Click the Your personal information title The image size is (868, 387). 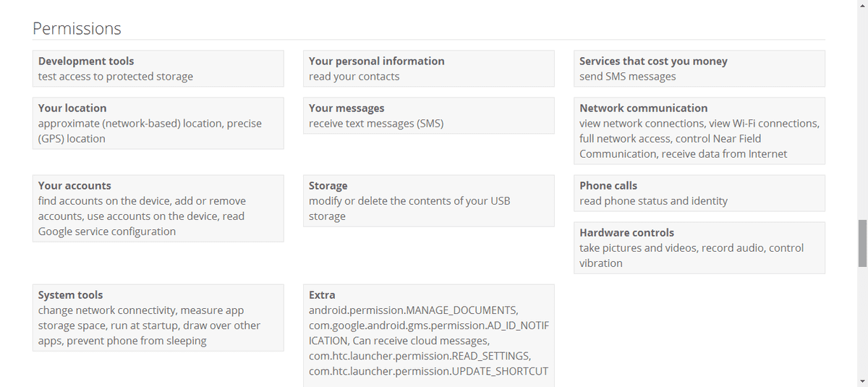coord(376,61)
